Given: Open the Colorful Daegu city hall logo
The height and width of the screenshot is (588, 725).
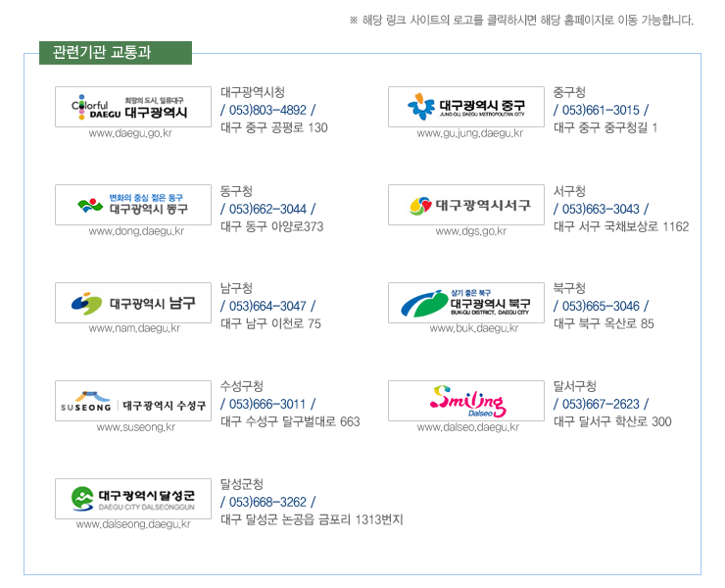Looking at the screenshot, I should 133,107.
